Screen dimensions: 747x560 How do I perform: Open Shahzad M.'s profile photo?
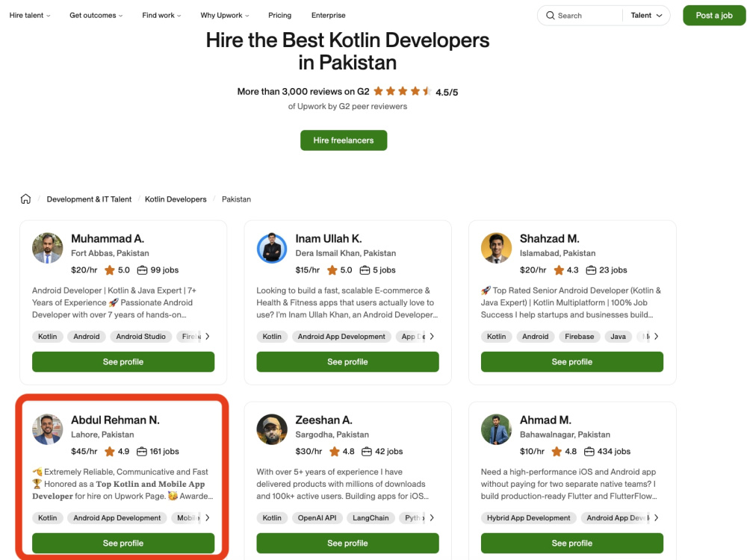pos(497,248)
